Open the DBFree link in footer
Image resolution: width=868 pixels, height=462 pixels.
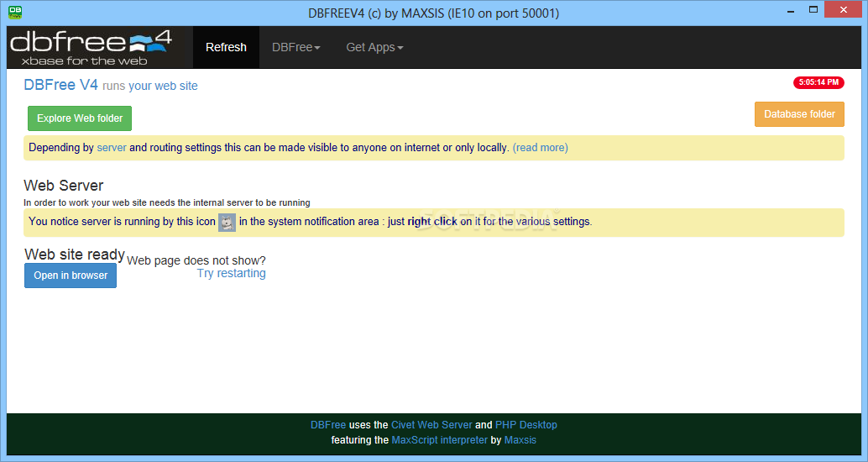pyautogui.click(x=327, y=425)
